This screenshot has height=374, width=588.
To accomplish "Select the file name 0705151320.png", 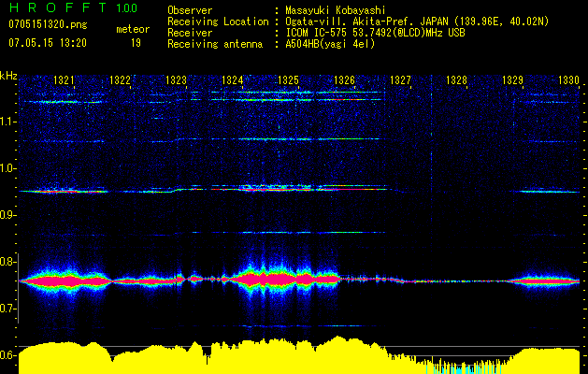I will [x=48, y=25].
